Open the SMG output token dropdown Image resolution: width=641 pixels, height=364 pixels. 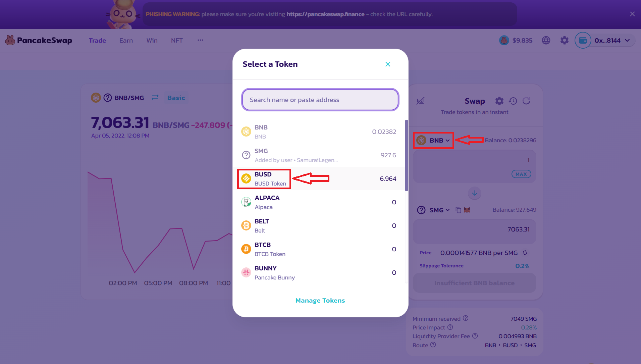(x=433, y=210)
